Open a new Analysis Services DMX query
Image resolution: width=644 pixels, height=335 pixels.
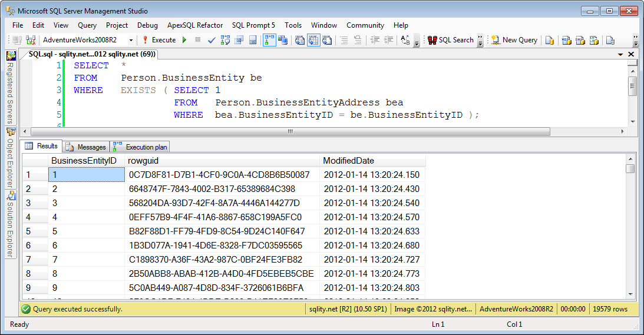click(580, 40)
